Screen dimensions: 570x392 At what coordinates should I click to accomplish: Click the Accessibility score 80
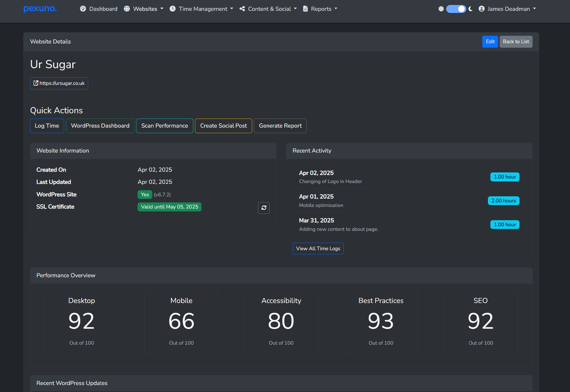pyautogui.click(x=281, y=321)
